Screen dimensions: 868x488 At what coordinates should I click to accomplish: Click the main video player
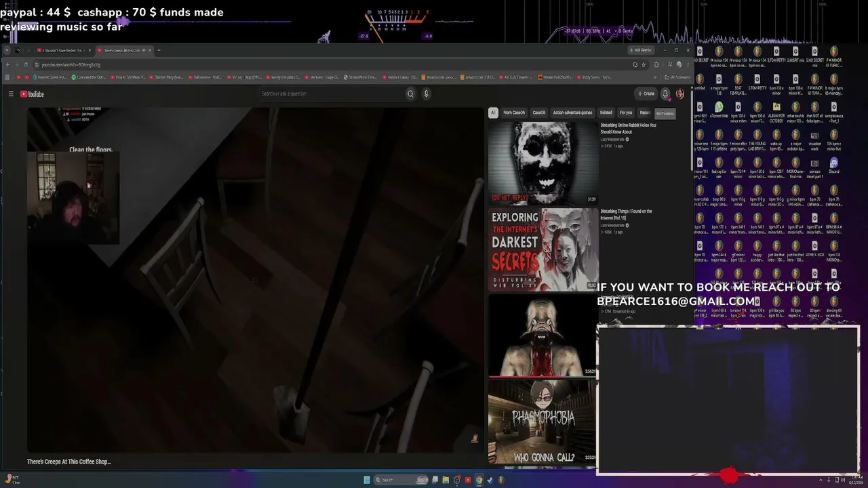(x=255, y=279)
